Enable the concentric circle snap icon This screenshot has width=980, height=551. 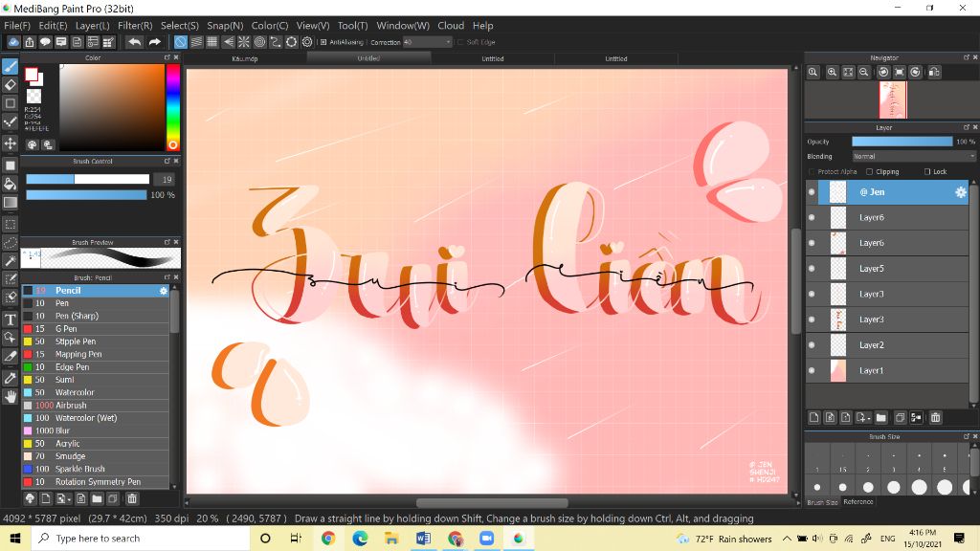(x=259, y=42)
